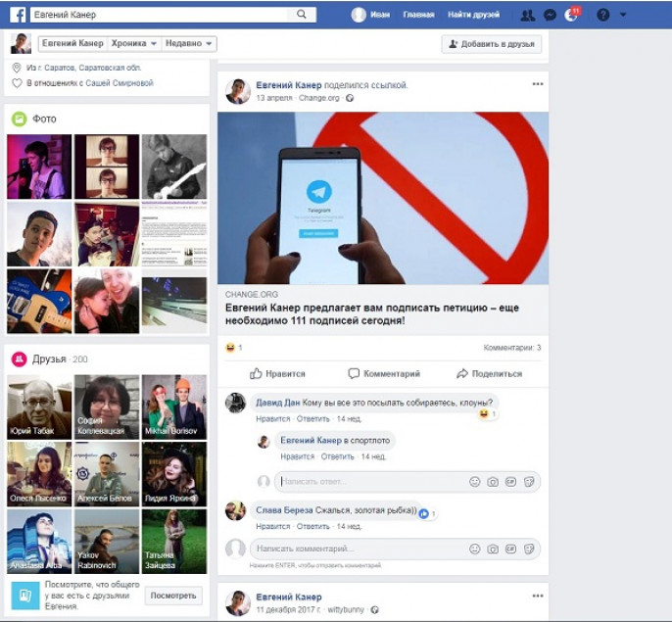
Task: Open black-and-white guitar photo thumbnail
Action: point(174,167)
